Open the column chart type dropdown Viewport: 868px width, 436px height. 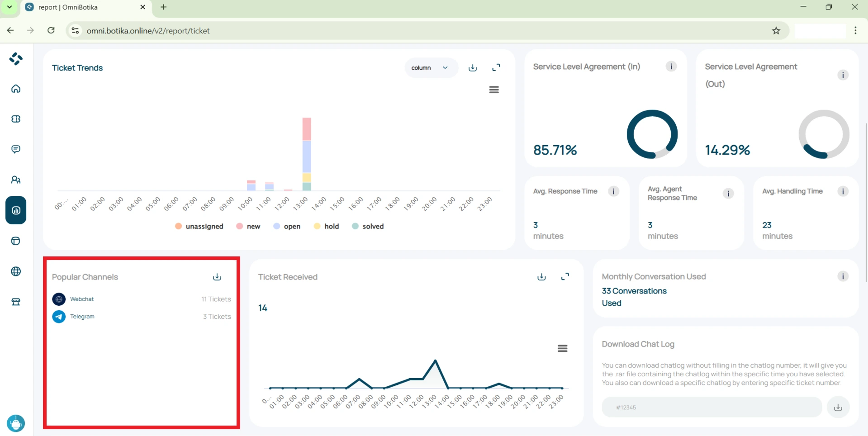point(431,68)
